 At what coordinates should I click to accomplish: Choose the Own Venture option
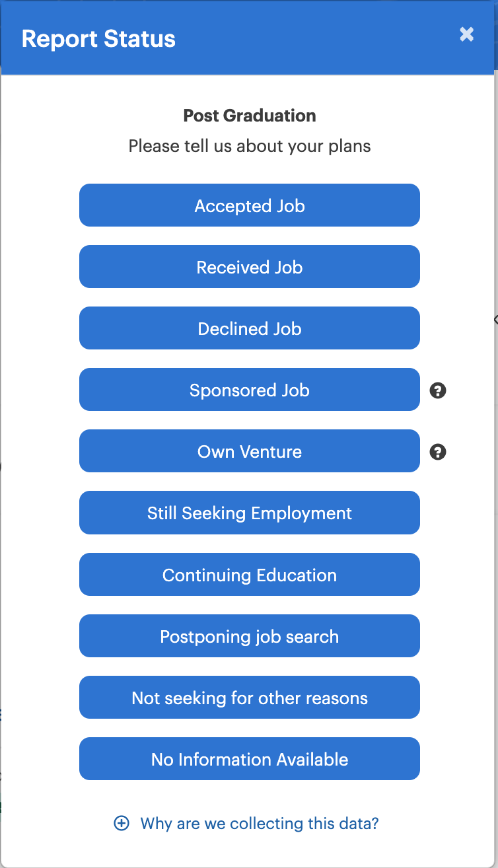250,451
